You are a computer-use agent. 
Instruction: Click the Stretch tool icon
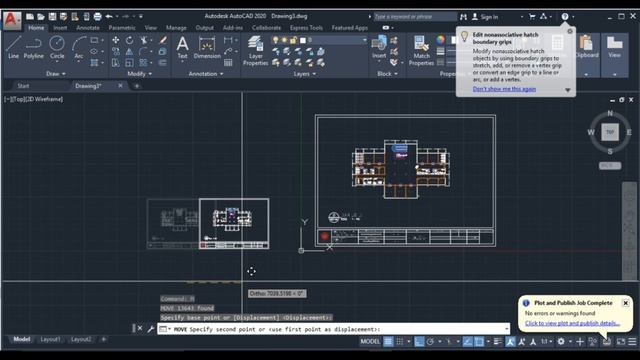coord(116,63)
